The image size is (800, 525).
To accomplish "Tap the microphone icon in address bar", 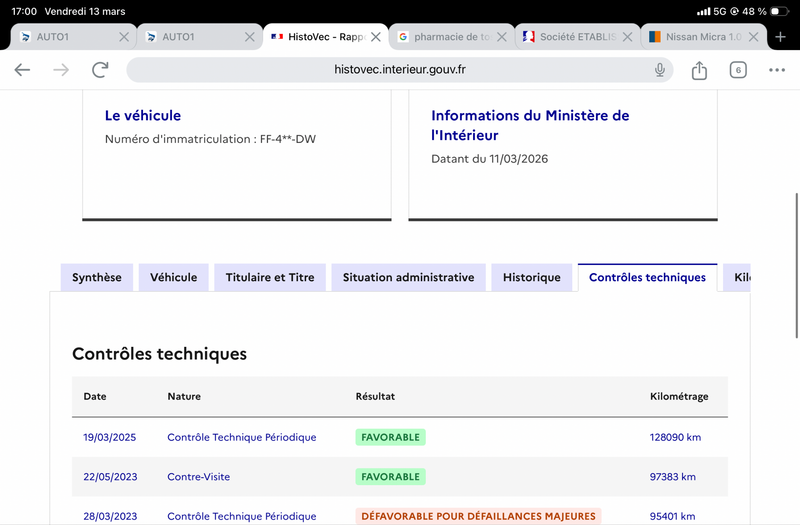I will coord(660,70).
